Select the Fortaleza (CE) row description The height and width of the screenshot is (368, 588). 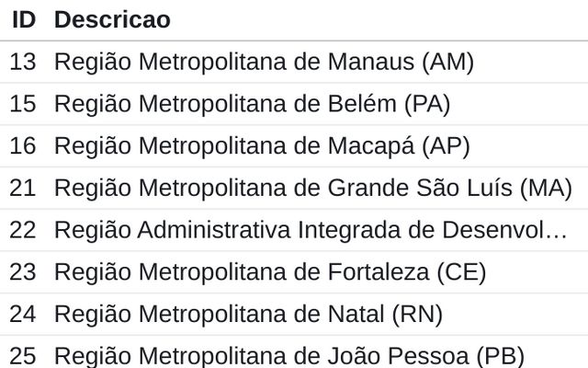pyautogui.click(x=270, y=272)
